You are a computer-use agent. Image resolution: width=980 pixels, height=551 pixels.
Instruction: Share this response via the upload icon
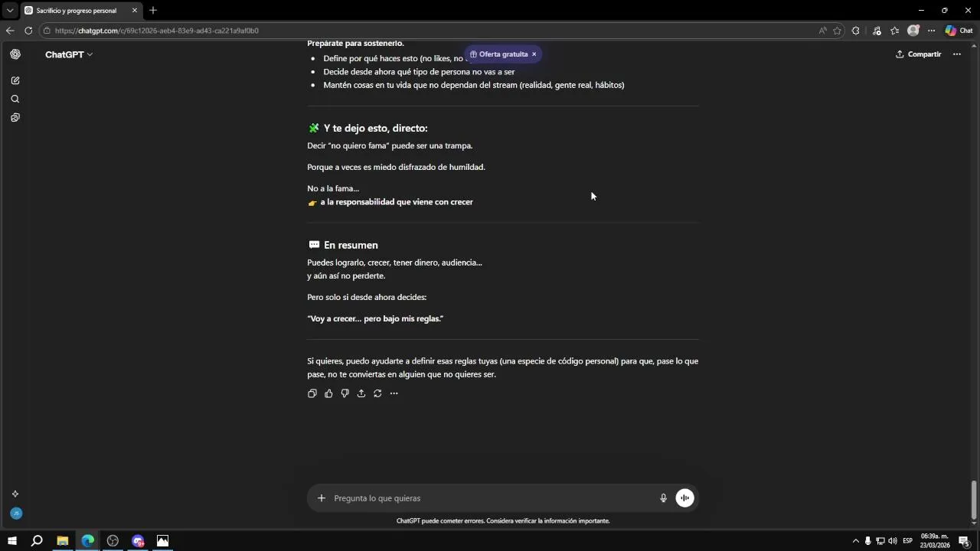(361, 393)
